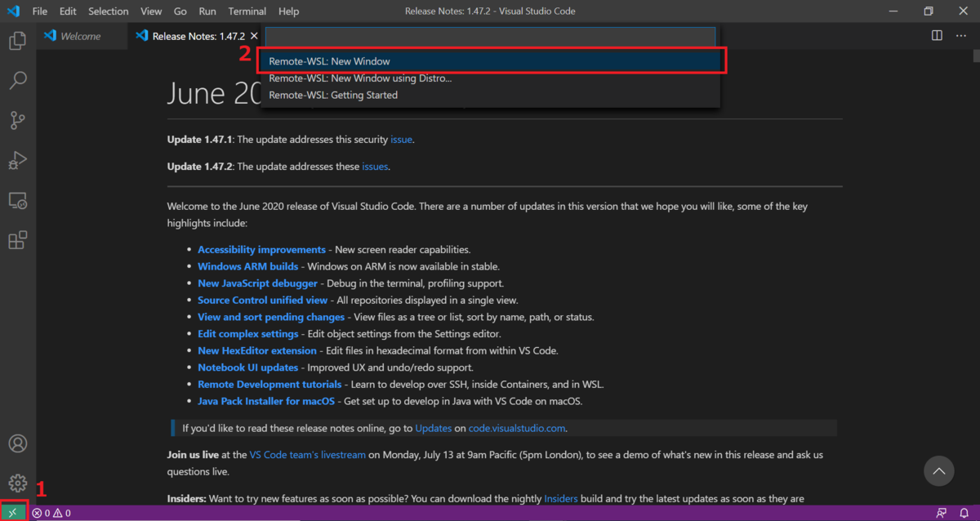Open the Run and Debug view

(x=17, y=160)
